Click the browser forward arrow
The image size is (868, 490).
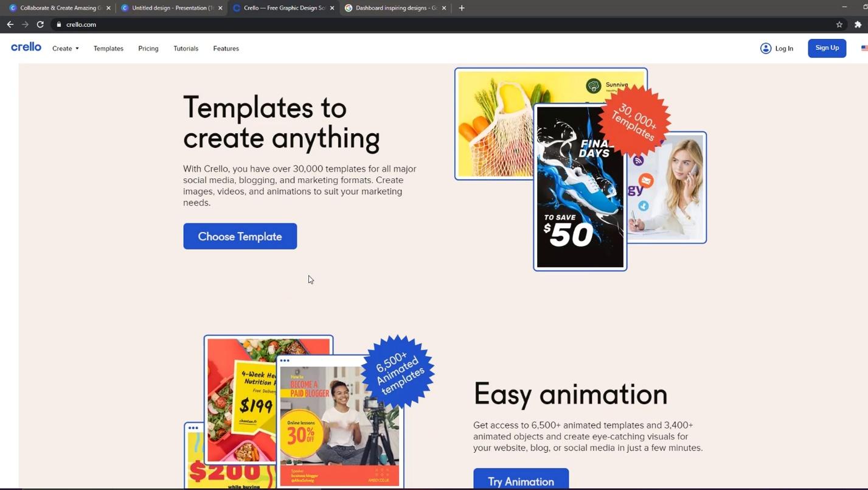coord(25,24)
